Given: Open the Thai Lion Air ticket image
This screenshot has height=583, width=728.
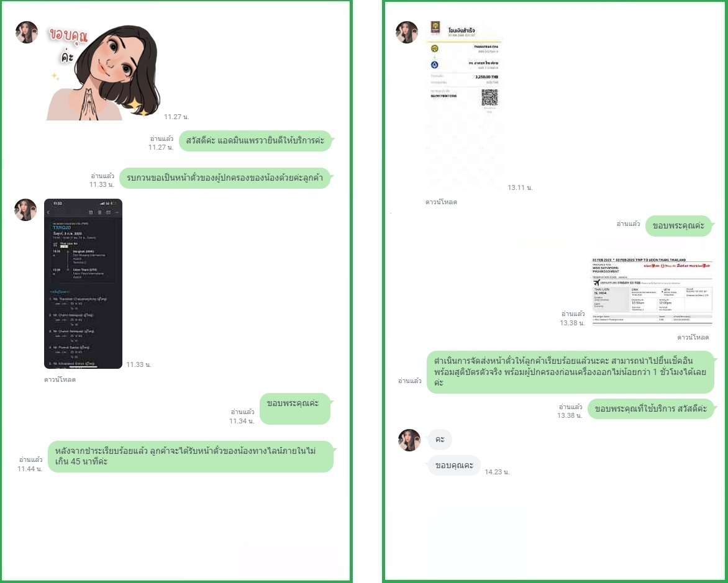Looking at the screenshot, I should (652, 292).
